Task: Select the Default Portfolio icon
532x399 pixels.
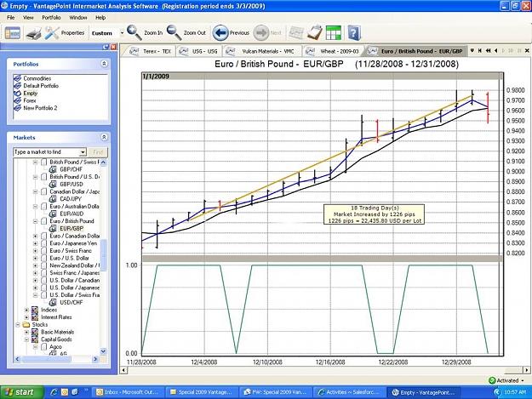Action: click(17, 86)
